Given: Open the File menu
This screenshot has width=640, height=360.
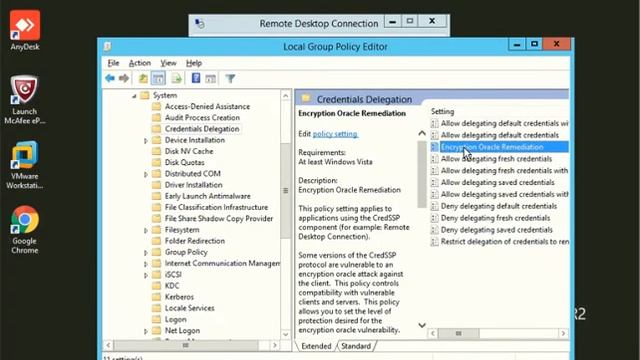Looking at the screenshot, I should click(113, 63).
